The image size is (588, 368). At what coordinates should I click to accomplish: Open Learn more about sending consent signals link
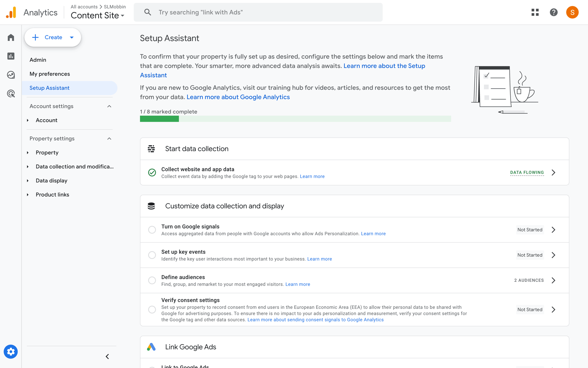point(315,320)
